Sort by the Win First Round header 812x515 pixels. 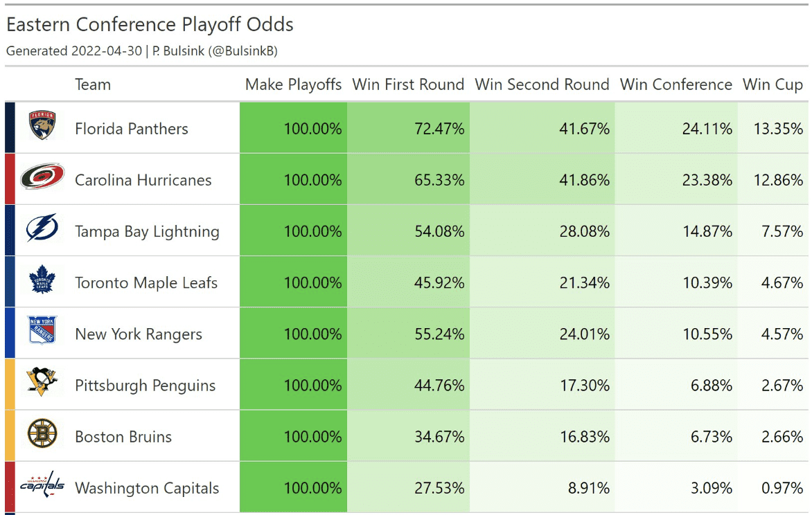(408, 85)
